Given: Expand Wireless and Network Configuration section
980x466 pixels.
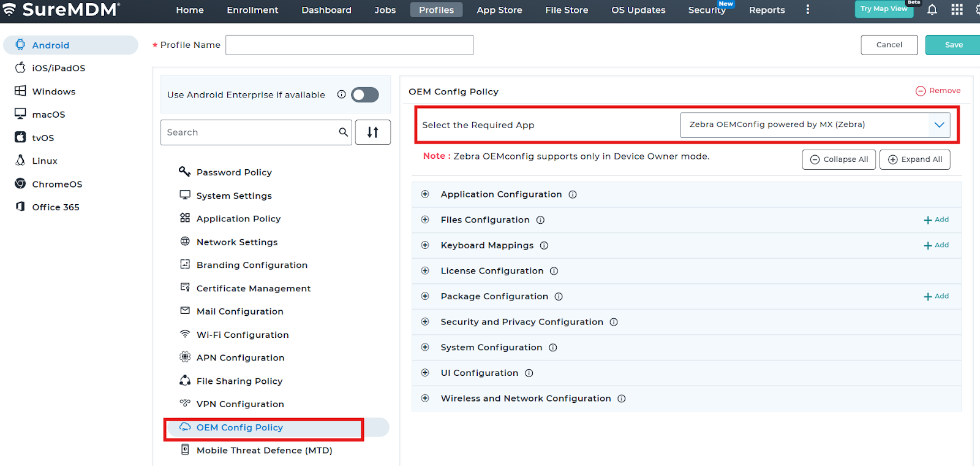Looking at the screenshot, I should click(425, 399).
